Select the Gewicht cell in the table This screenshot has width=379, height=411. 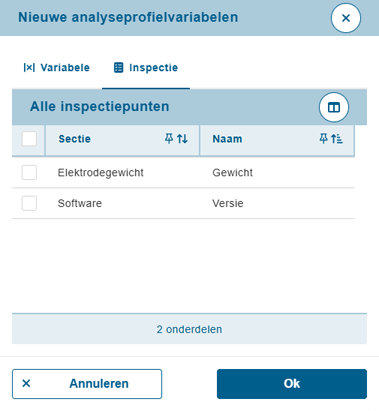[233, 173]
